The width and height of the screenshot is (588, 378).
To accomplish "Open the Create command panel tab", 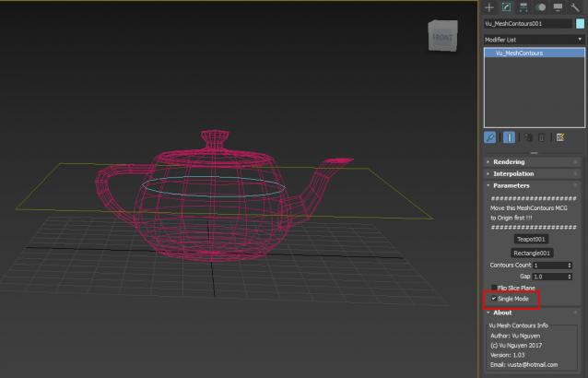I will (x=489, y=7).
